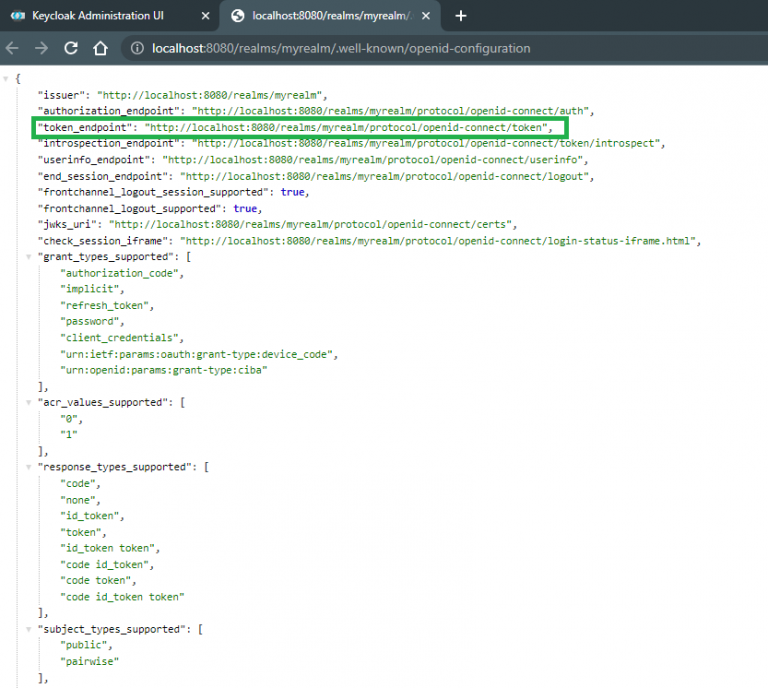Click the end_session_endpoint URL value
Viewport: 768px width, 688px height.
(384, 176)
